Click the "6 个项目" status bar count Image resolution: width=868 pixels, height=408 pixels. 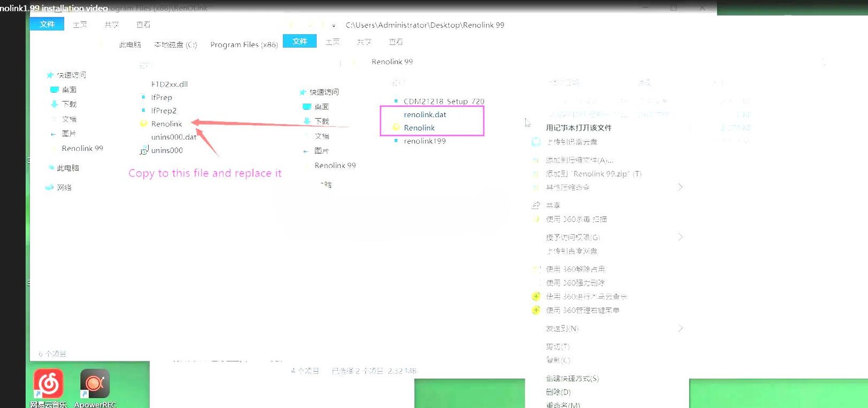coord(52,354)
